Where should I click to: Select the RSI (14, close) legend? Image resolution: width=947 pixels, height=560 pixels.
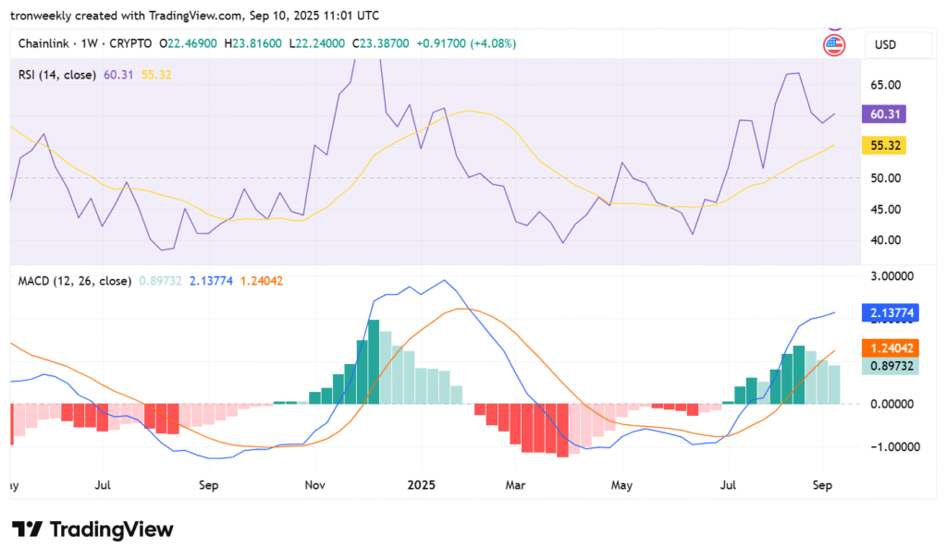56,75
